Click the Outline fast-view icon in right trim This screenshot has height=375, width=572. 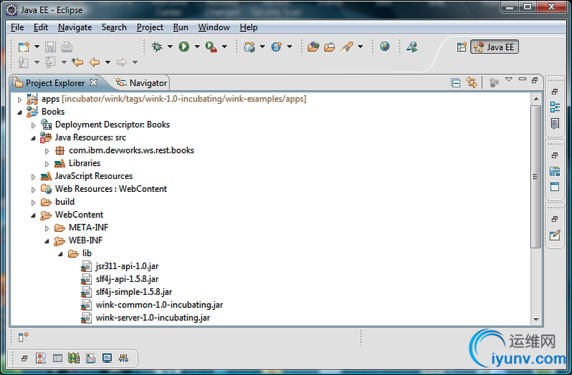[555, 107]
